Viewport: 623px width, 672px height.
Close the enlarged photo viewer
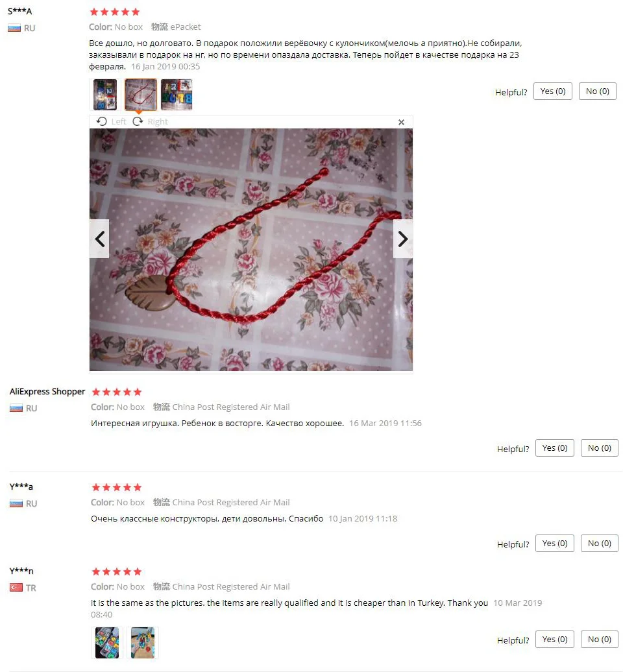[401, 122]
